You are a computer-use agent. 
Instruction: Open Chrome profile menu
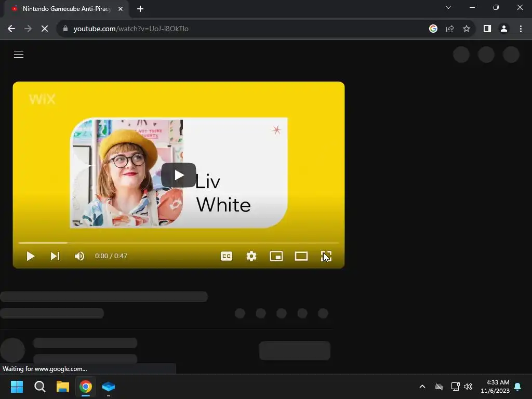(504, 29)
